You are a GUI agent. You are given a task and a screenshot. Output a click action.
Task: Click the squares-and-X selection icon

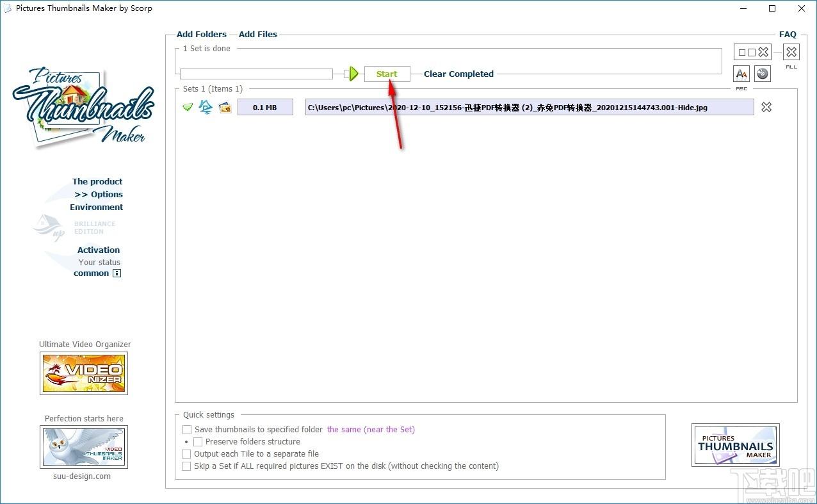[753, 53]
